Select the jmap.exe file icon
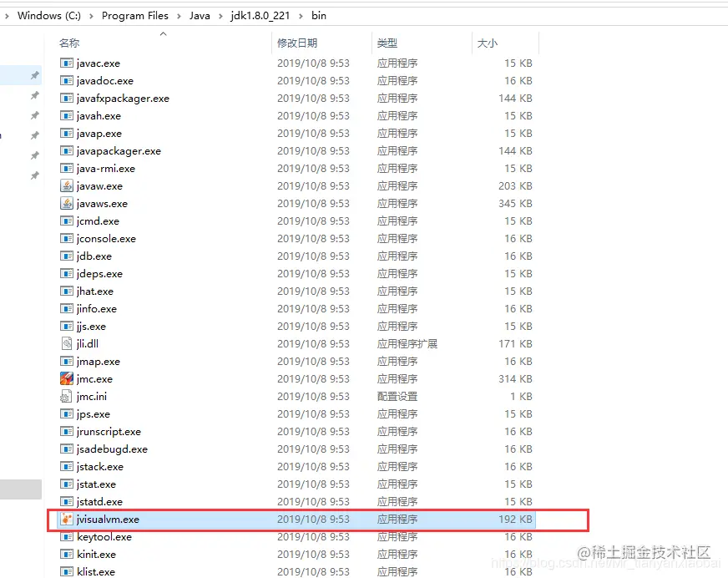This screenshot has height=578, width=728. tap(67, 361)
